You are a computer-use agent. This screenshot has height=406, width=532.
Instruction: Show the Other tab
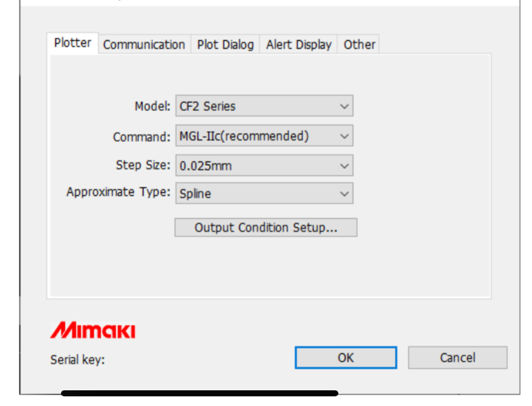pos(359,45)
